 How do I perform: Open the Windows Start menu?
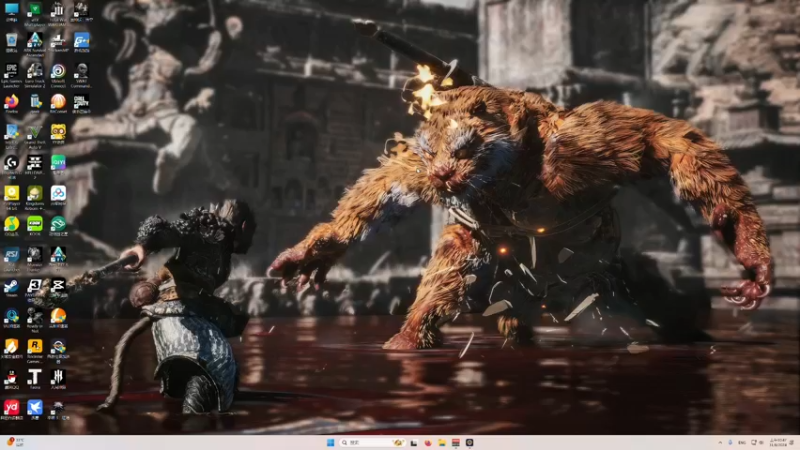click(331, 442)
